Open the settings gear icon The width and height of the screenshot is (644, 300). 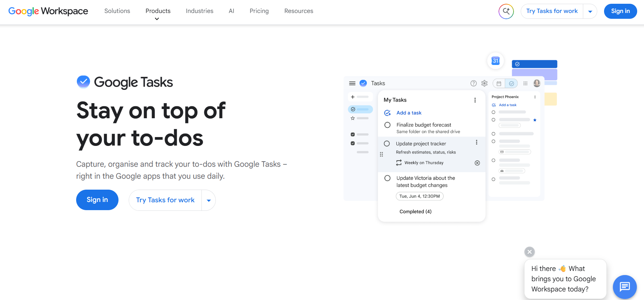(x=485, y=83)
